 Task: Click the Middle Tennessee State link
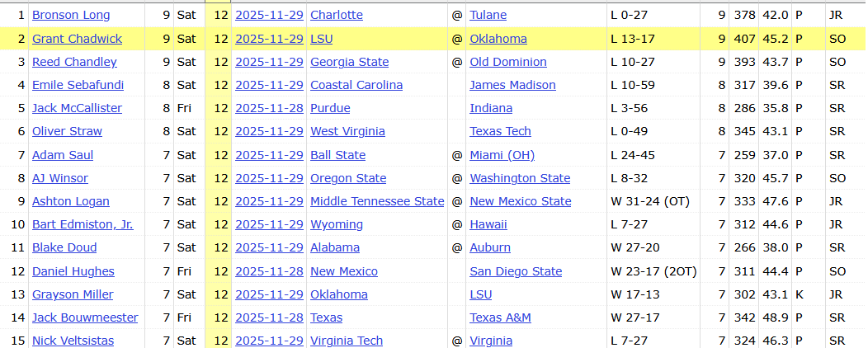tap(377, 201)
